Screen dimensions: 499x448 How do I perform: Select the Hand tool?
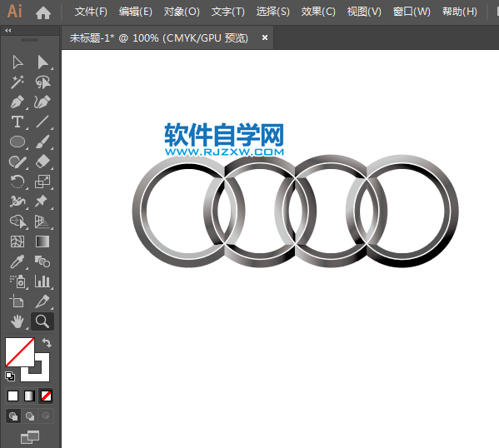pos(17,321)
